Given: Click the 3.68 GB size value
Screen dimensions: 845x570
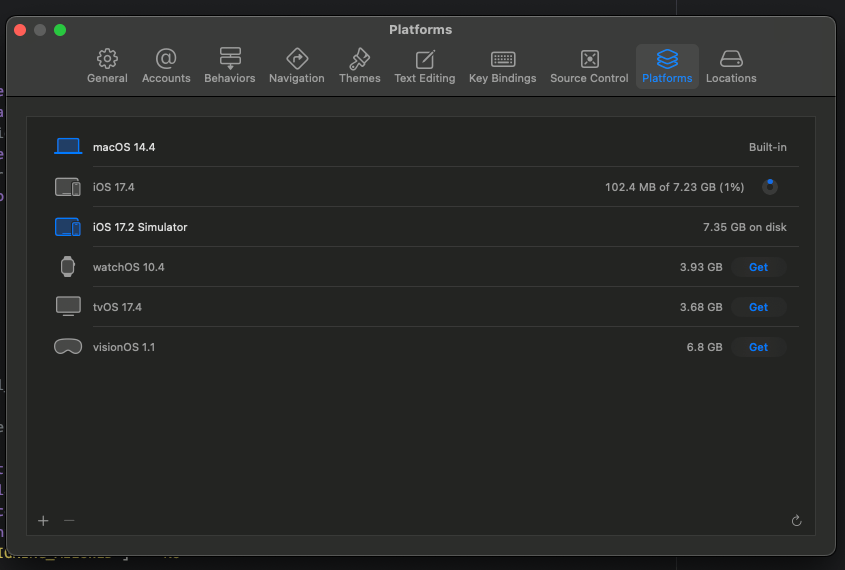Looking at the screenshot, I should [x=701, y=307].
